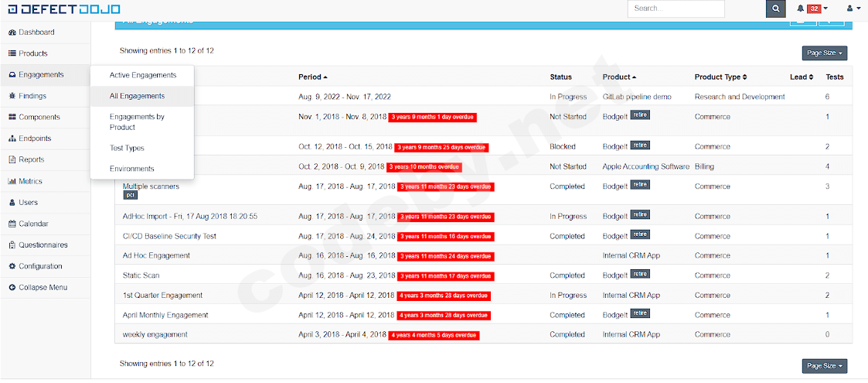This screenshot has height=383, width=868.
Task: Click the Billing product type cell
Action: (x=704, y=166)
